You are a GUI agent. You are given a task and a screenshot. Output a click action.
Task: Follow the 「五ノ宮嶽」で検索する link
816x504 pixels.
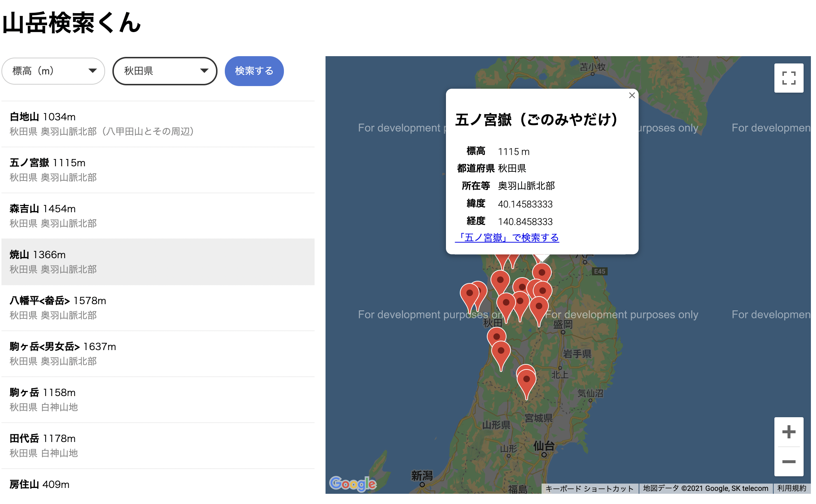tap(508, 237)
